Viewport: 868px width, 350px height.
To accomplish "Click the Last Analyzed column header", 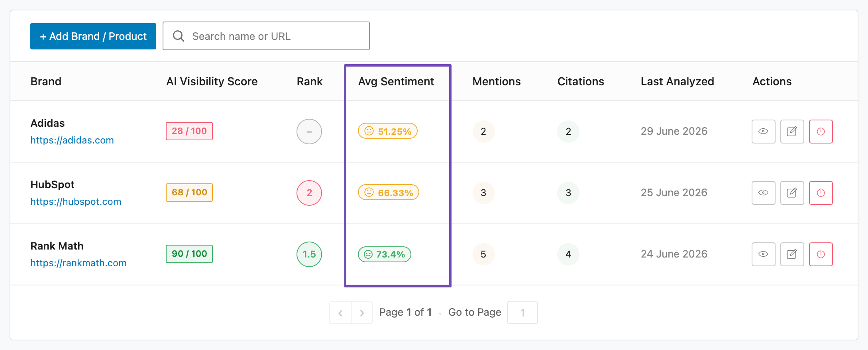I will point(678,81).
